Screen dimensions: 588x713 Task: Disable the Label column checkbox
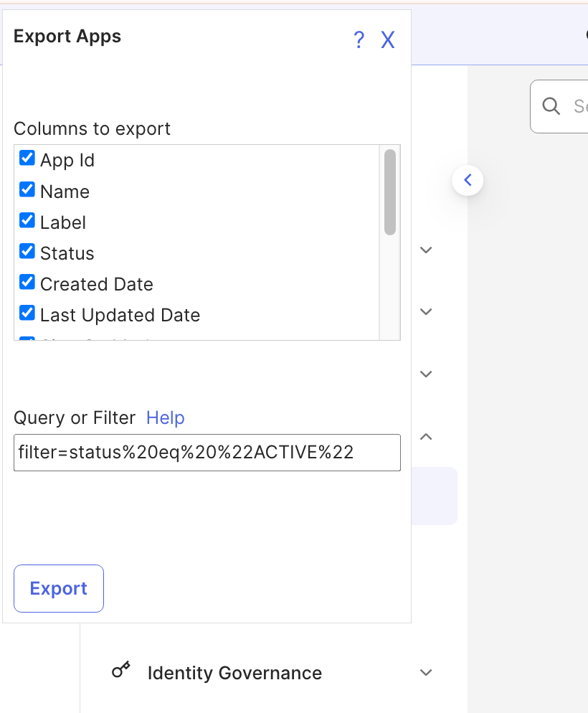(27, 221)
